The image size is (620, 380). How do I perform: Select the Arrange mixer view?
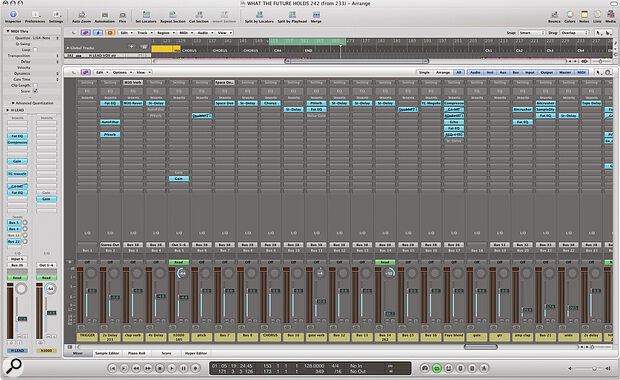coord(443,72)
